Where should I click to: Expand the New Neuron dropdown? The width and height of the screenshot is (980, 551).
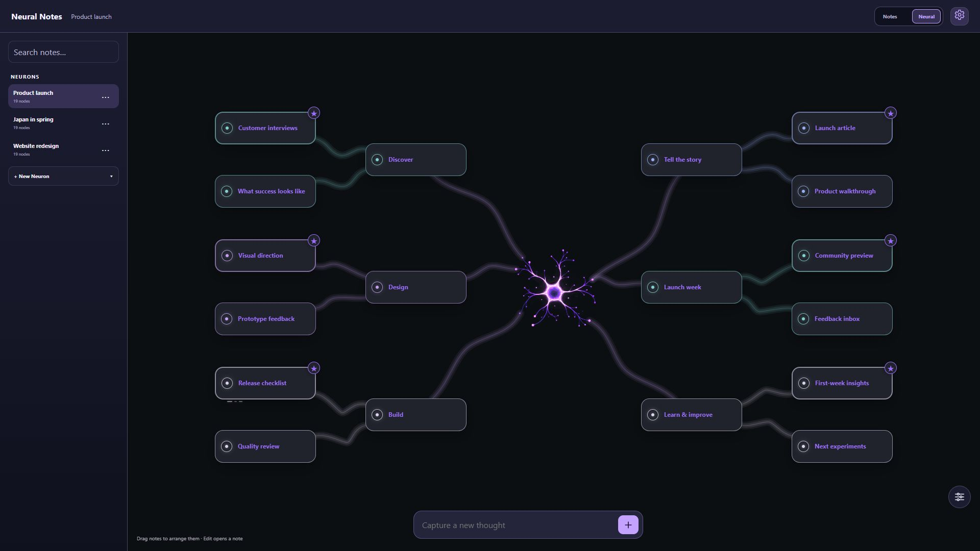point(63,176)
